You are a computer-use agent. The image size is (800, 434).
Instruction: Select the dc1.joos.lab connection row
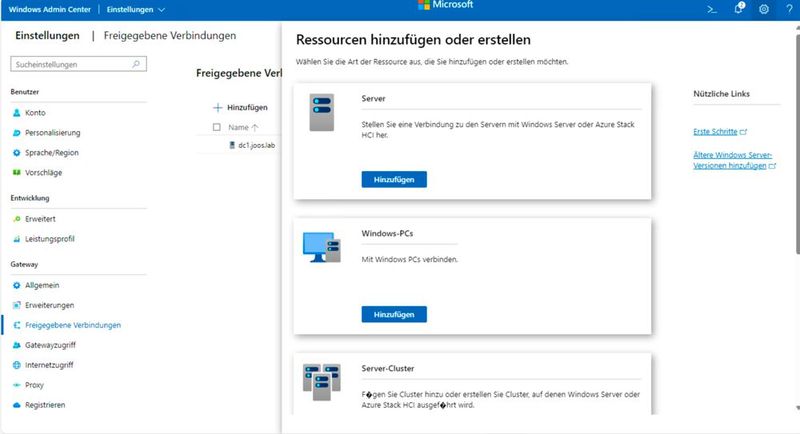240,145
